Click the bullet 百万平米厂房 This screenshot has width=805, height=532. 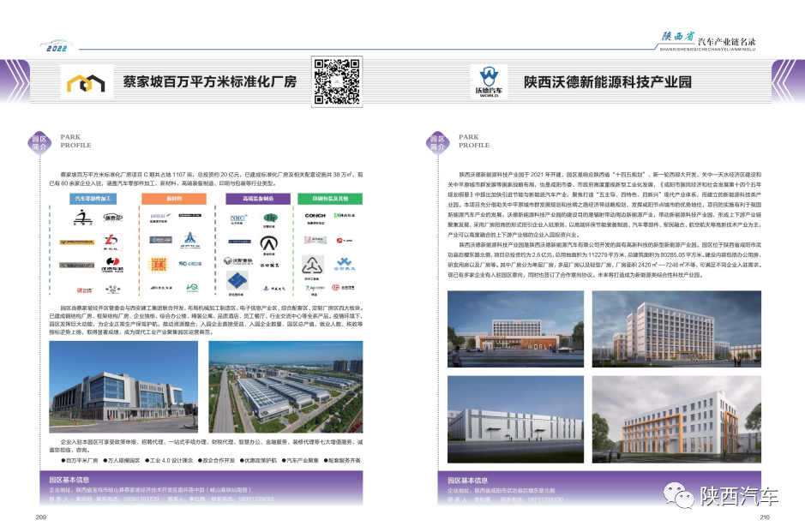79,460
